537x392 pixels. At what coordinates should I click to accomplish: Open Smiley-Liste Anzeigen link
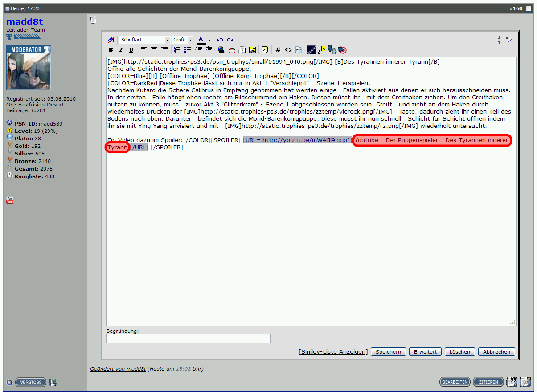click(333, 352)
